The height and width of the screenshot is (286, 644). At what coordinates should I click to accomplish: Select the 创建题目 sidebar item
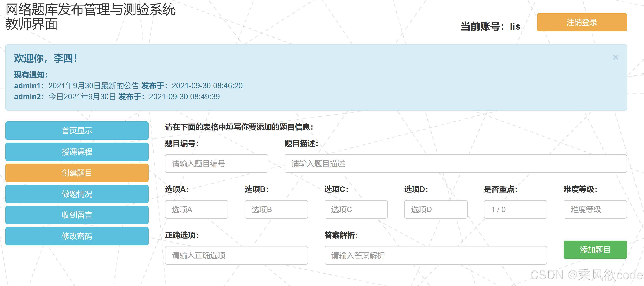[x=77, y=173]
